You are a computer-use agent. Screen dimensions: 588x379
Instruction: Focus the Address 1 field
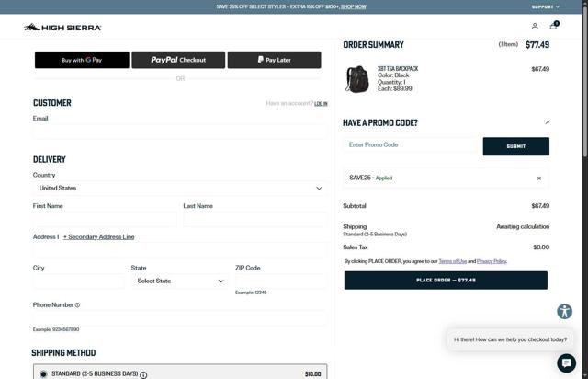click(x=180, y=250)
